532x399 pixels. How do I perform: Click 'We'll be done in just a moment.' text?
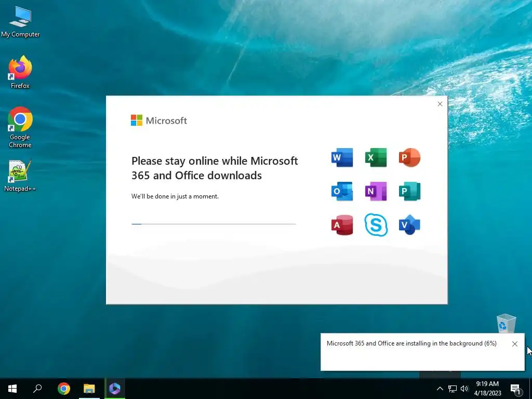[x=175, y=196]
